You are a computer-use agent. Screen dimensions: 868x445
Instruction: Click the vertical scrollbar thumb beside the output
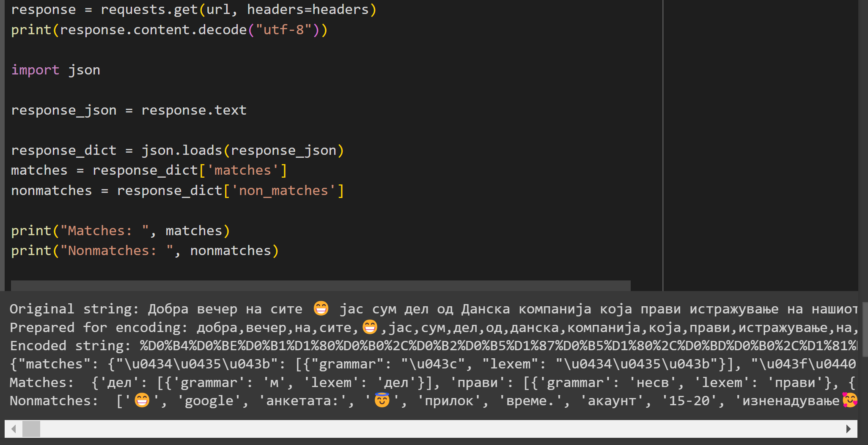[x=865, y=329]
